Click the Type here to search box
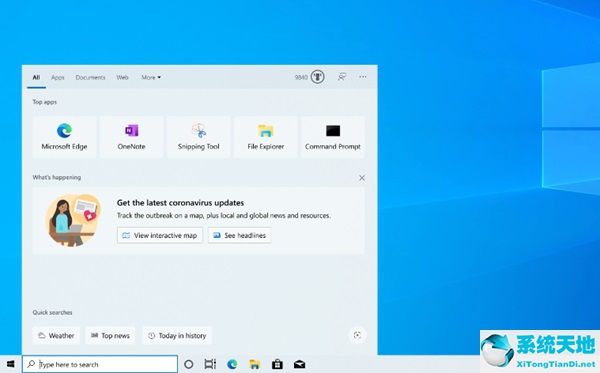600x373 pixels. (x=100, y=364)
